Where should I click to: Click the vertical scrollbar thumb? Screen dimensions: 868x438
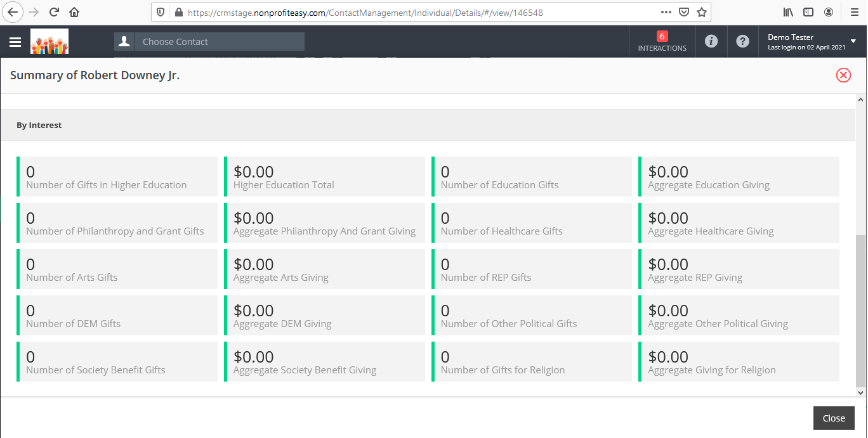coord(861,311)
